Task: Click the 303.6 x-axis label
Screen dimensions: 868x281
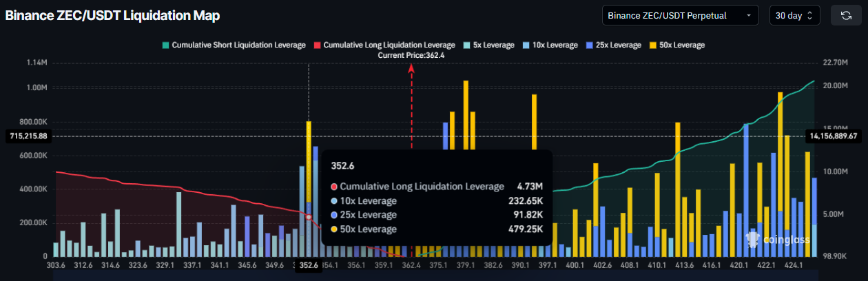Action: [56, 264]
